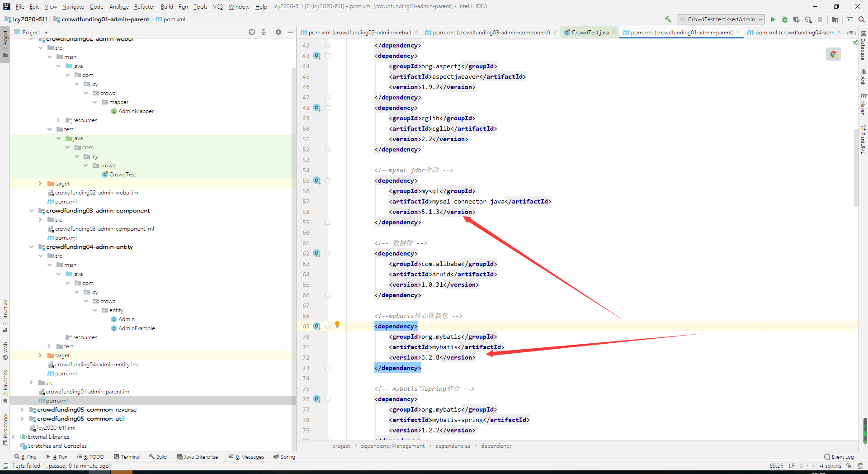
Task: Click Collapse All icon in Project panel
Action: (264, 32)
